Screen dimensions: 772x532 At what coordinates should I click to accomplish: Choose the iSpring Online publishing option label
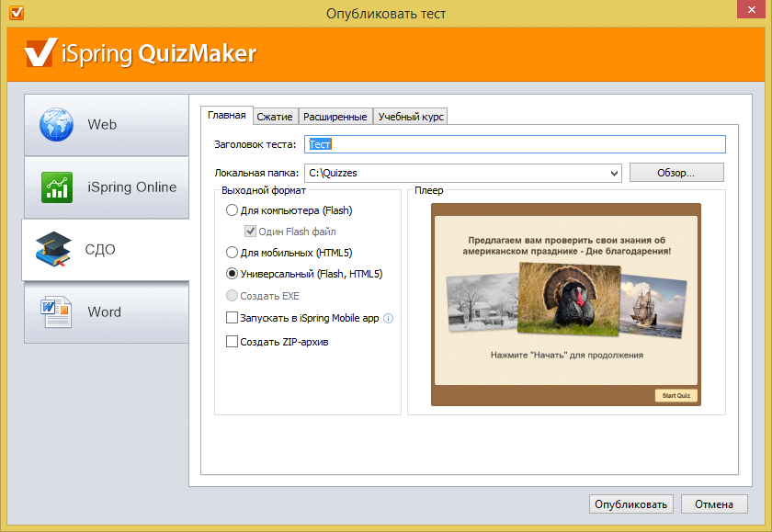click(132, 187)
